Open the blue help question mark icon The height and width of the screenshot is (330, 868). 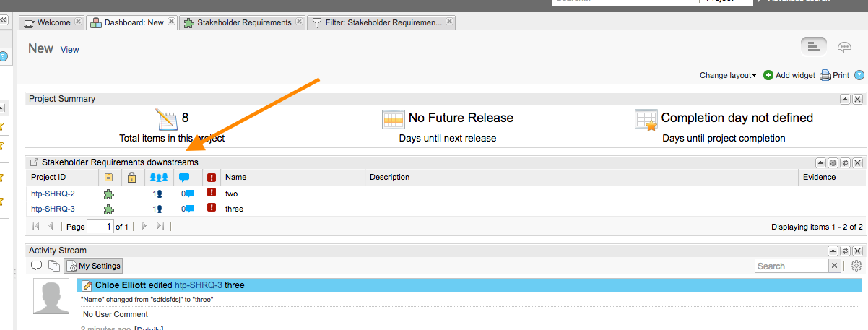tap(859, 75)
